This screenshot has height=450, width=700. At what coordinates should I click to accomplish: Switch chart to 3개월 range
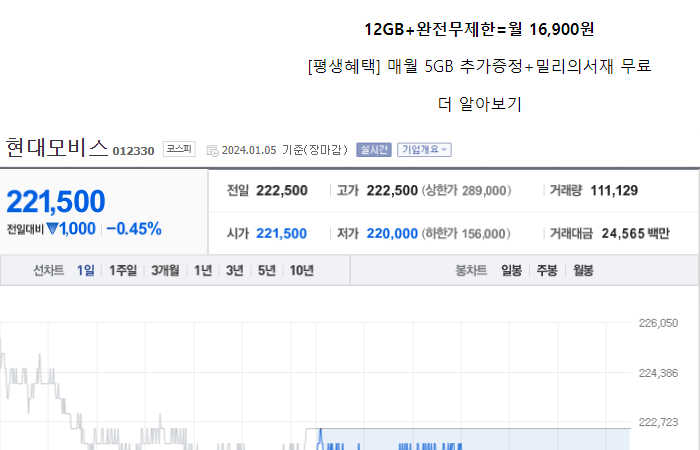click(165, 270)
